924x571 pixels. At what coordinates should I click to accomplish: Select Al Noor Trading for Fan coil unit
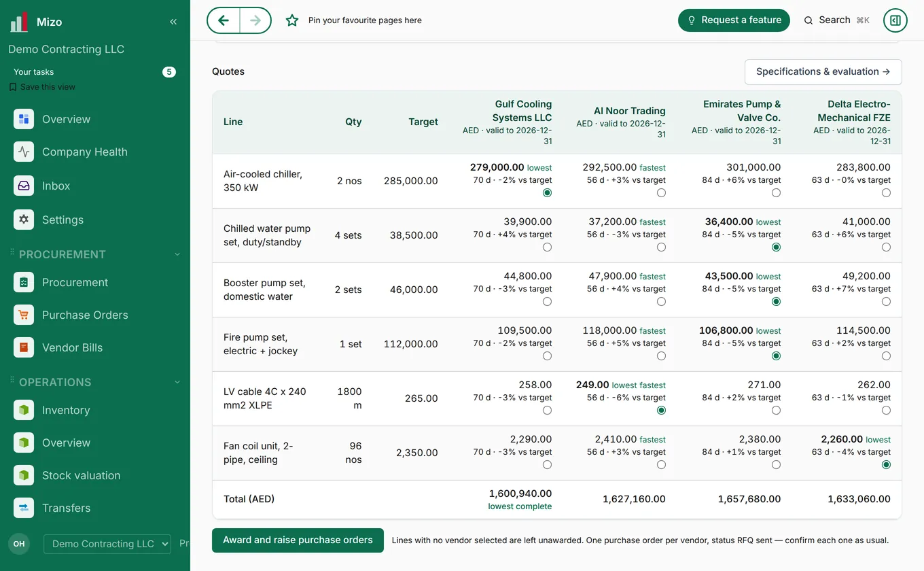(x=661, y=465)
